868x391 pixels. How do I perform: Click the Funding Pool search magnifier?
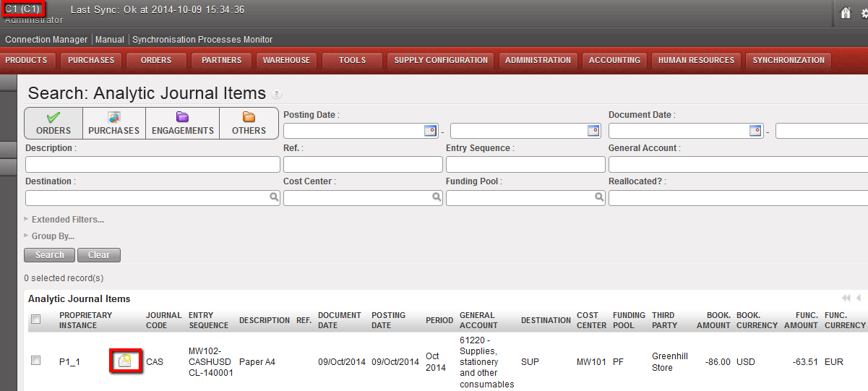(x=598, y=197)
